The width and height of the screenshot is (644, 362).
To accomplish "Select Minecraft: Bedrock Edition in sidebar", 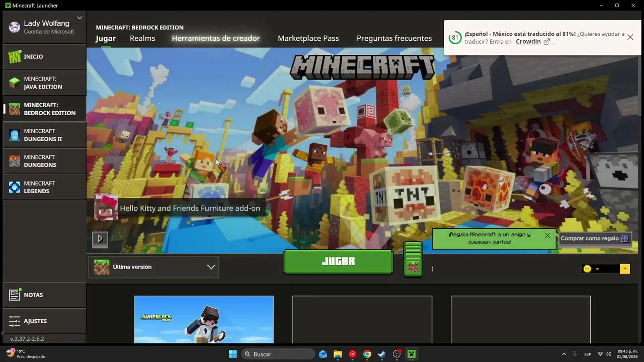I will coord(44,109).
